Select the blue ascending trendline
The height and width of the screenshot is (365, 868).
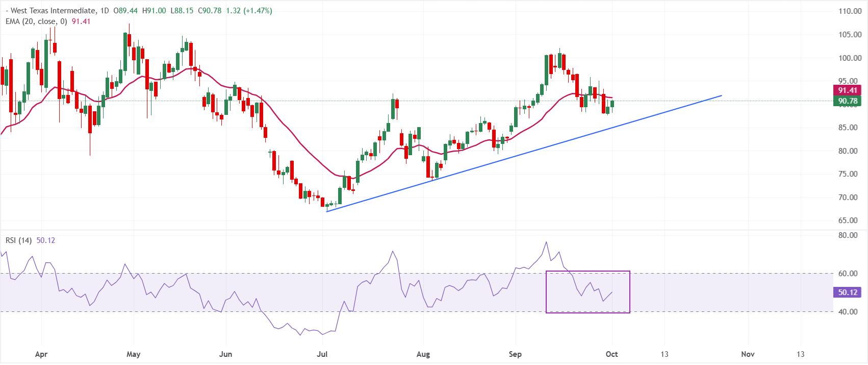(x=524, y=153)
